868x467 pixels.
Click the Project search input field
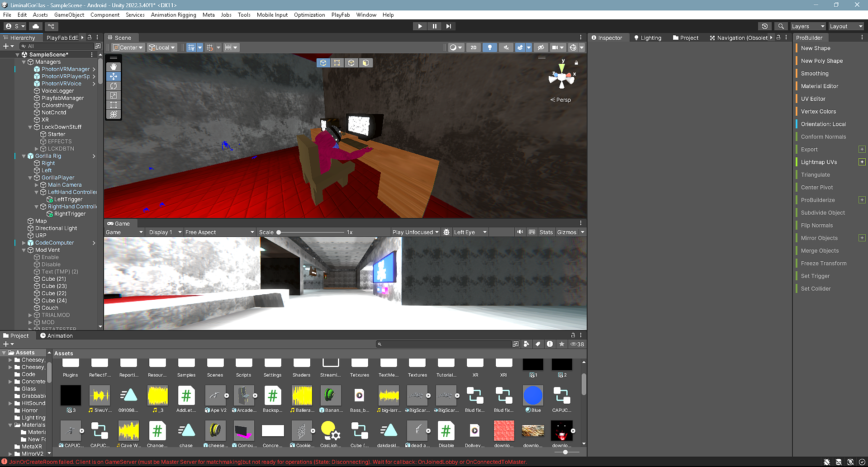445,344
